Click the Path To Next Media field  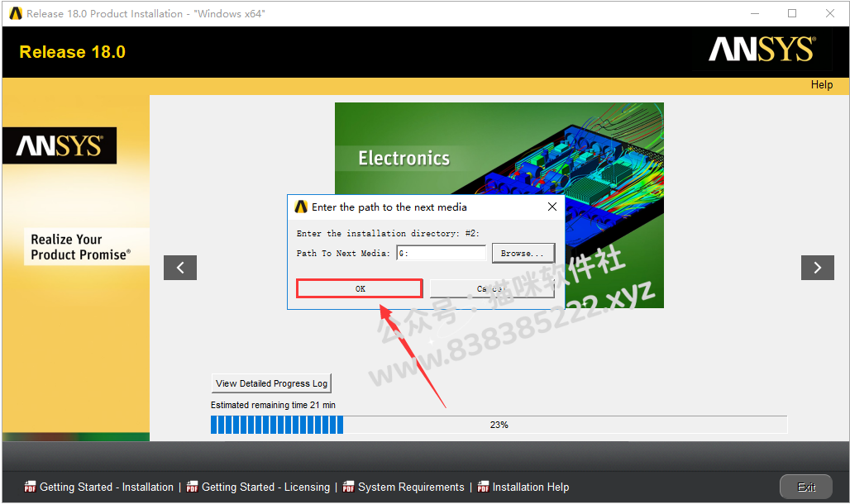coord(442,253)
